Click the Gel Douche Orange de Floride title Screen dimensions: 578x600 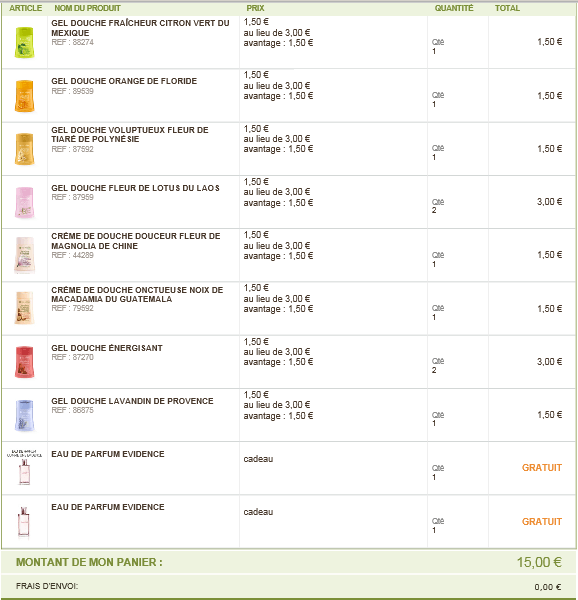click(x=124, y=81)
